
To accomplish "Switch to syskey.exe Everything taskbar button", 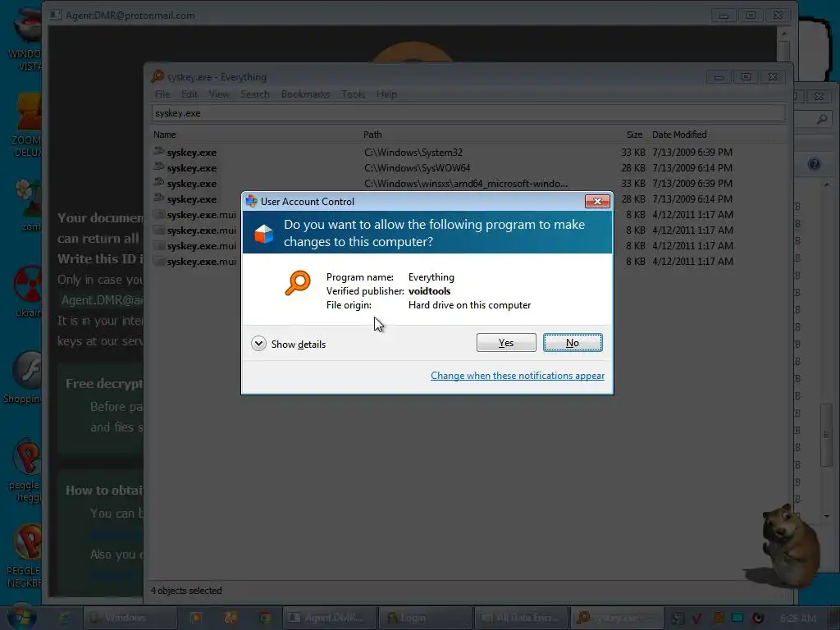I will [616, 618].
